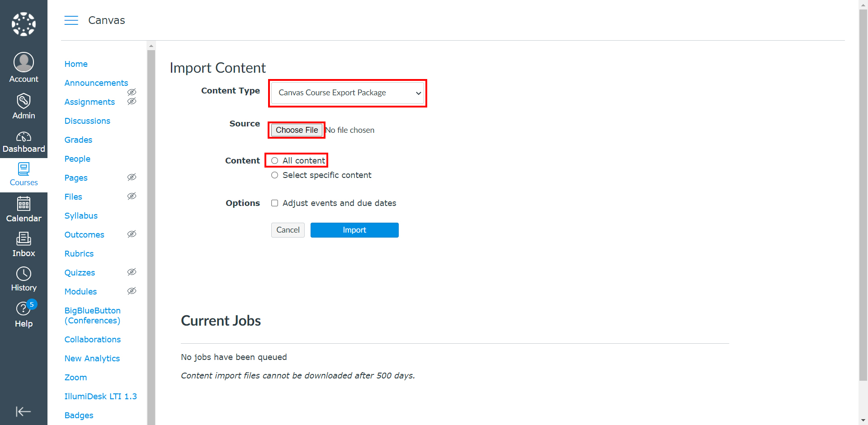Open the Assignments course menu item
The width and height of the screenshot is (868, 425).
(x=90, y=102)
